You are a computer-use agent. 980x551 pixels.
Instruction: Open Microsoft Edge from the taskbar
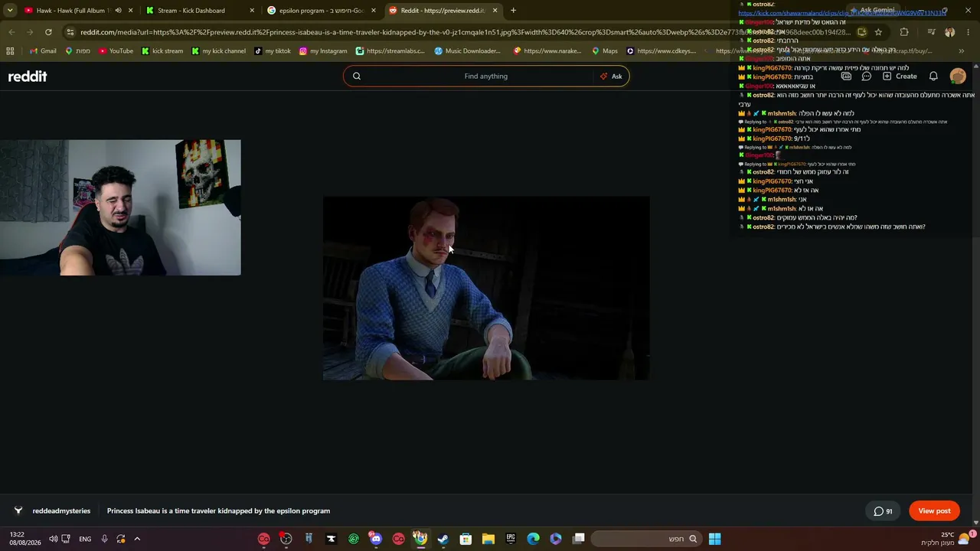(x=533, y=539)
